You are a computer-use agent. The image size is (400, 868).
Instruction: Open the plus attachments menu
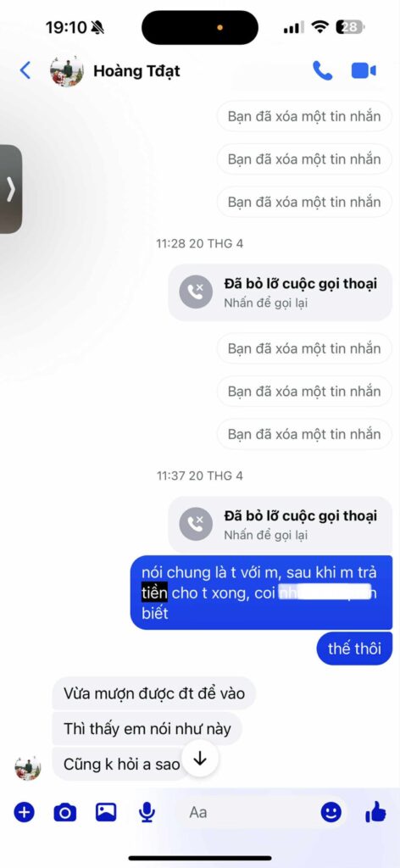click(x=24, y=812)
